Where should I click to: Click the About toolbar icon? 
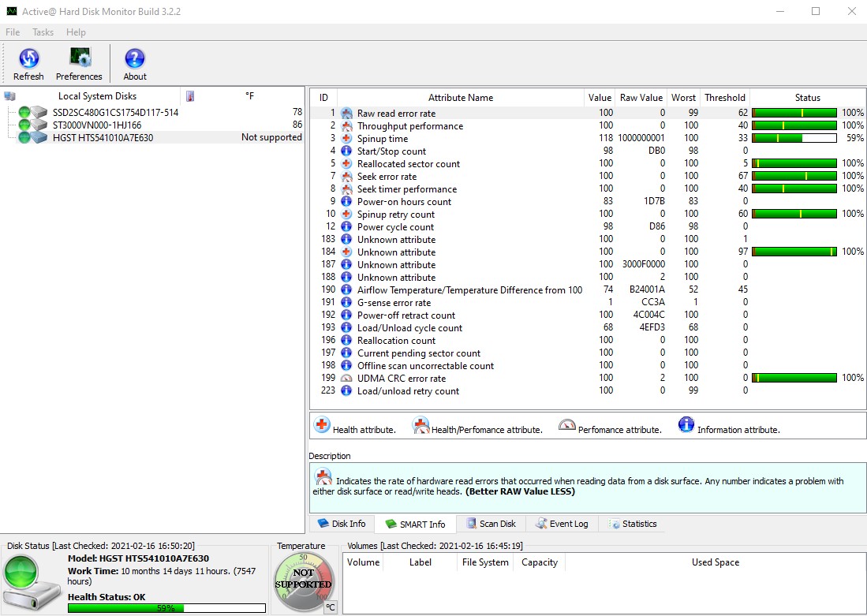(x=134, y=59)
